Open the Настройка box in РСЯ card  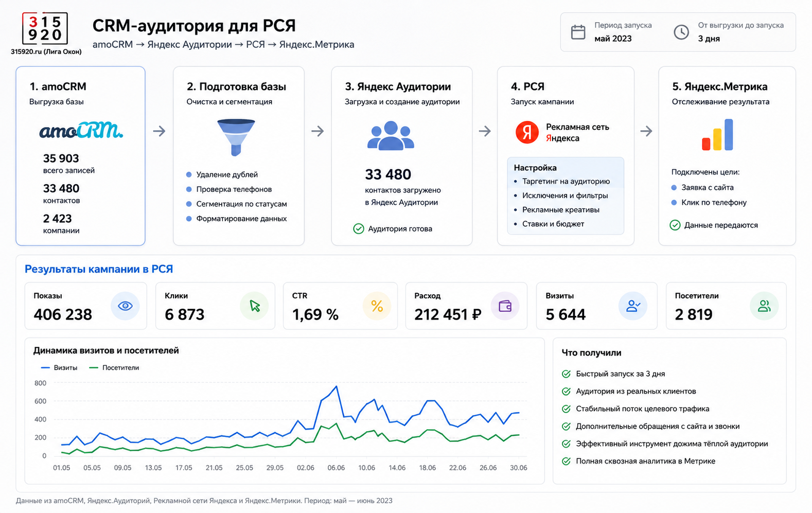566,196
